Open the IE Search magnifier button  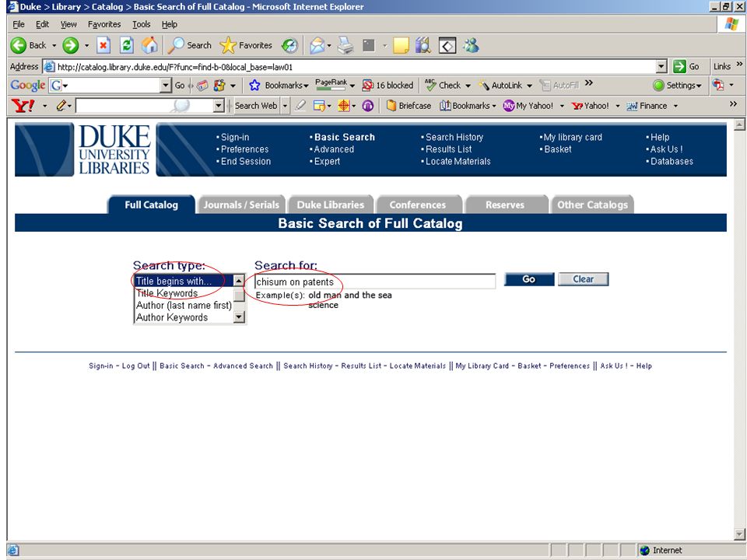pyautogui.click(x=190, y=45)
